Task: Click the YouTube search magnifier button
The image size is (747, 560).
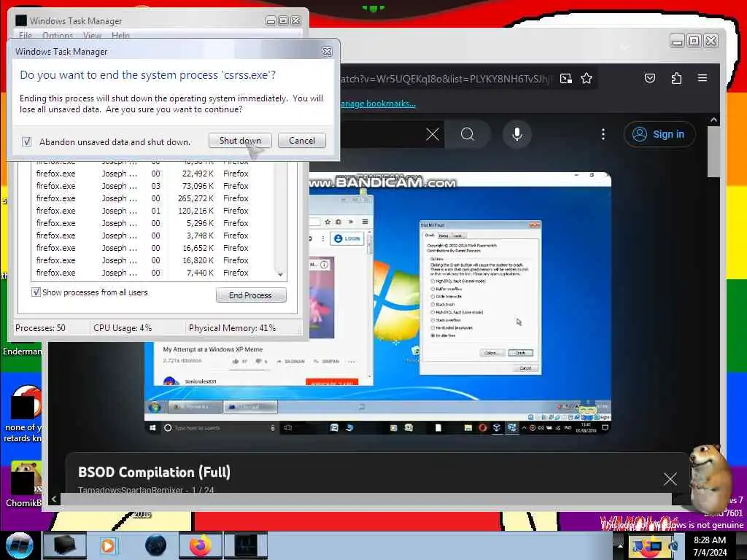Action: click(x=468, y=134)
